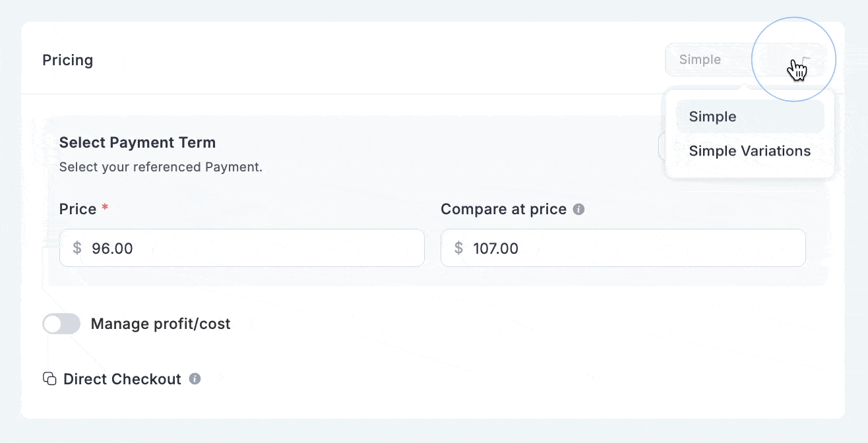
Task: Click the Compare at price label
Action: [x=503, y=209]
